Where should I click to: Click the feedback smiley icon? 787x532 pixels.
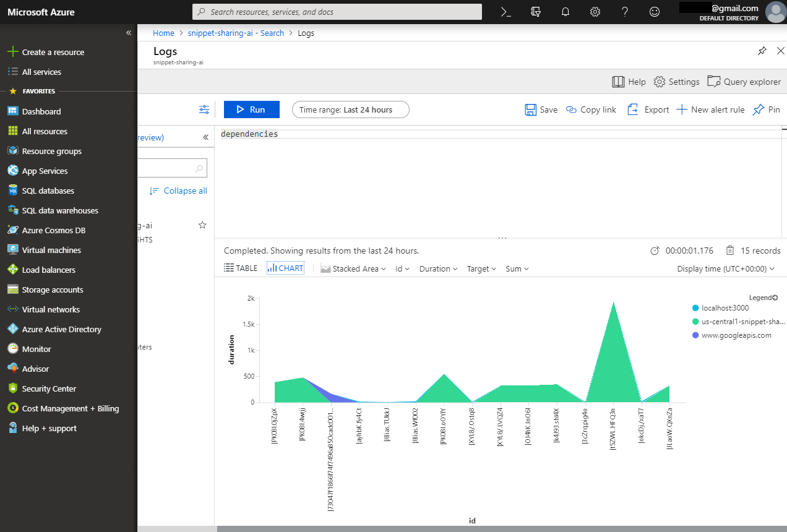click(x=655, y=12)
